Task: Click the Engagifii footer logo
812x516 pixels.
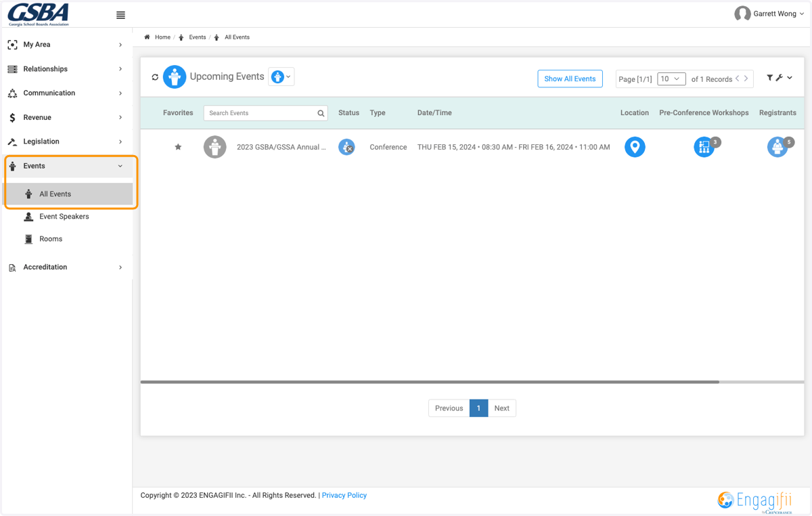Action: pos(755,502)
